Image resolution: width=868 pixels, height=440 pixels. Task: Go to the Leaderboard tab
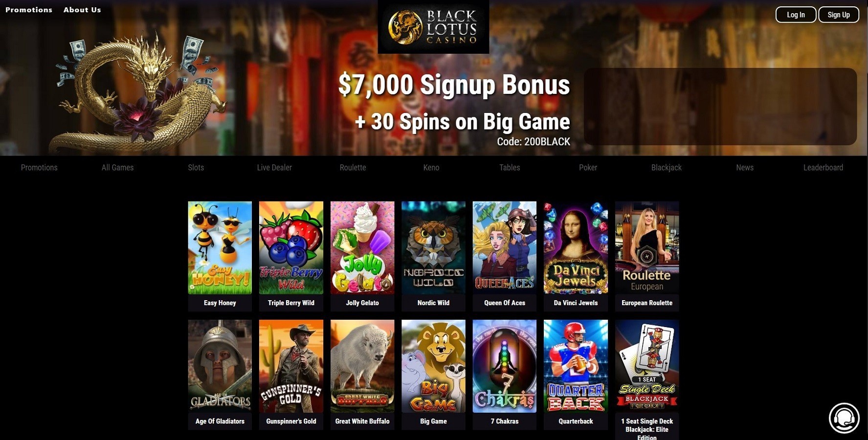point(823,168)
